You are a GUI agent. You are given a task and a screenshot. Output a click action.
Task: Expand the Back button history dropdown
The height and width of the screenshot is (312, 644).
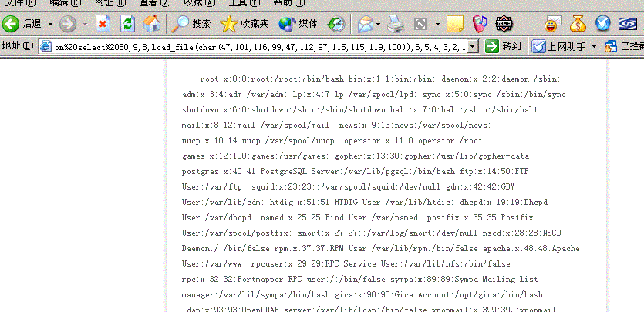click(49, 25)
